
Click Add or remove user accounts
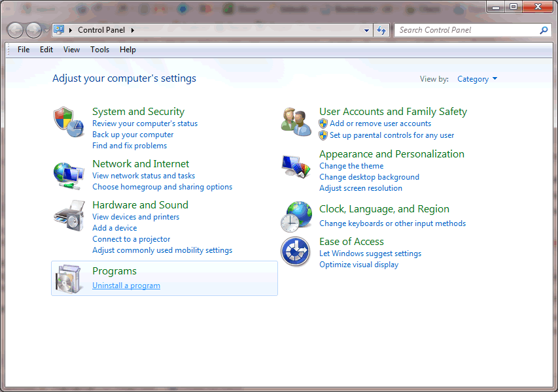tap(381, 123)
